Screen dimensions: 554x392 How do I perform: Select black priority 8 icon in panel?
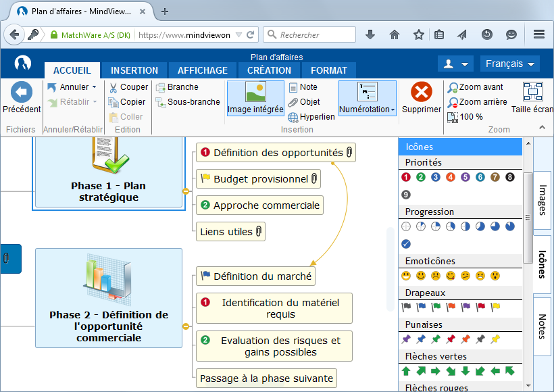(x=510, y=177)
